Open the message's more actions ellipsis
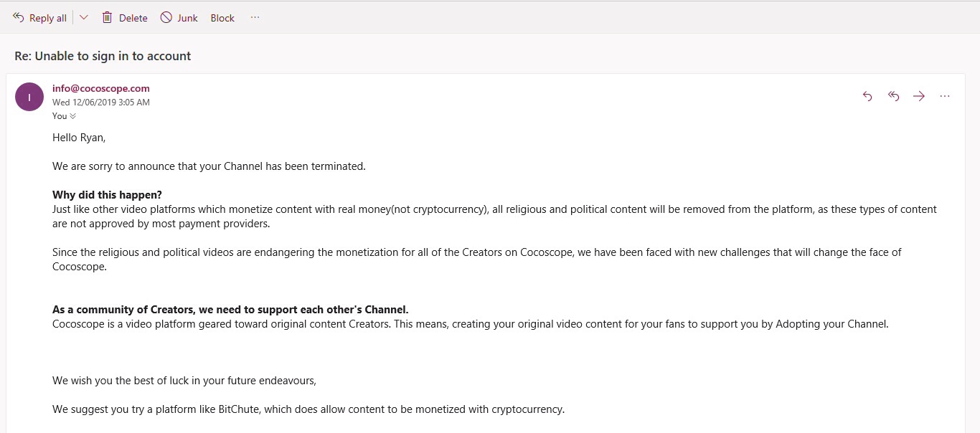980x433 pixels. pyautogui.click(x=945, y=96)
